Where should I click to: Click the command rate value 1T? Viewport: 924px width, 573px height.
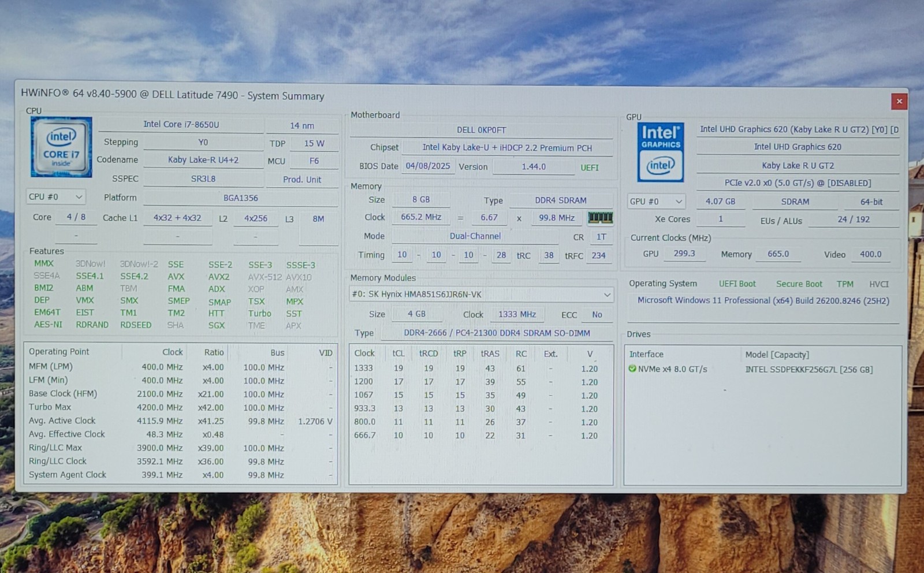point(601,237)
